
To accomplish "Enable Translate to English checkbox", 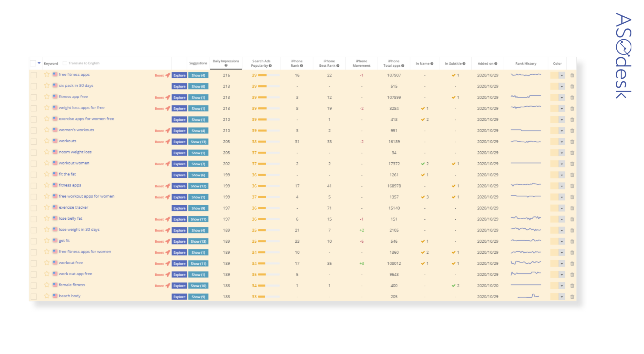I will point(65,63).
